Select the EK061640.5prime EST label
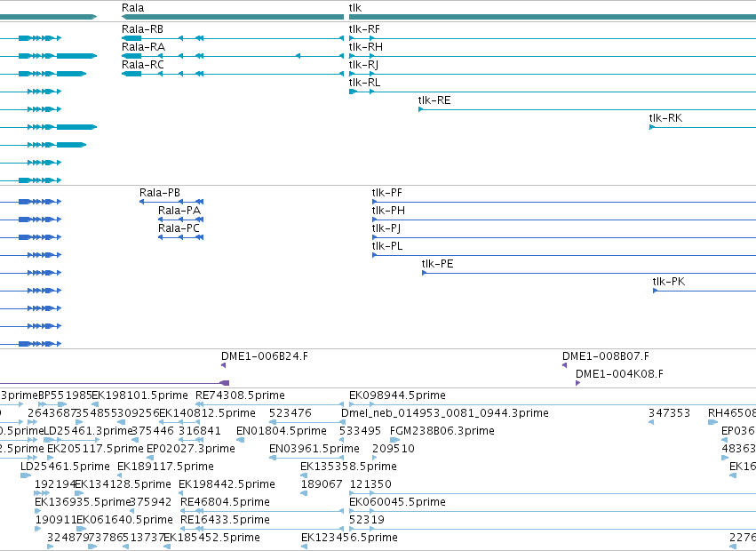Screen dimensions: 756x551 pos(124,520)
